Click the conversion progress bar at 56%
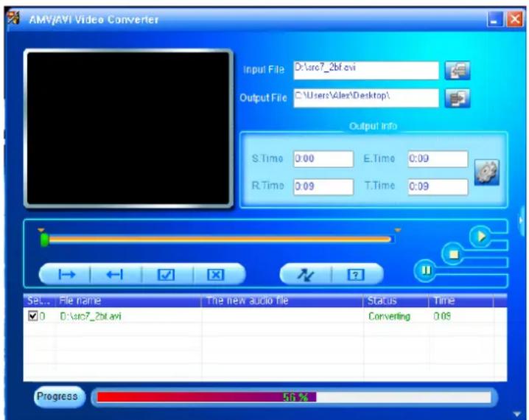The image size is (529, 420). point(294,397)
